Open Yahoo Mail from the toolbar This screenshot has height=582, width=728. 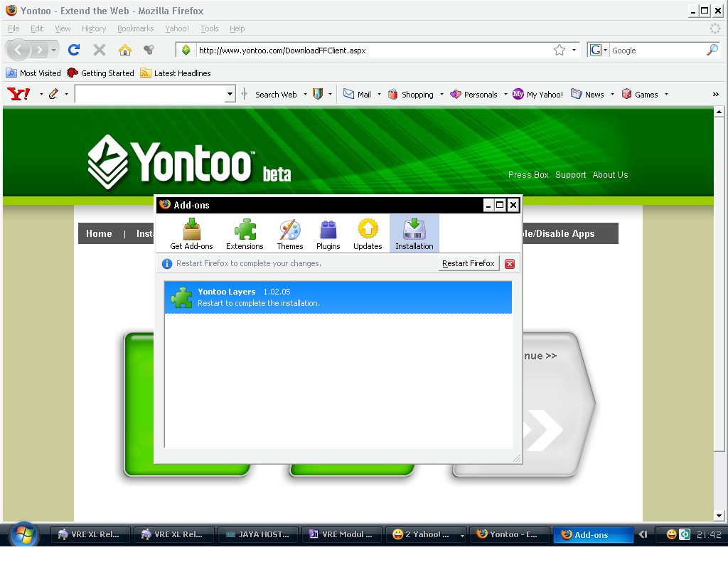357,95
